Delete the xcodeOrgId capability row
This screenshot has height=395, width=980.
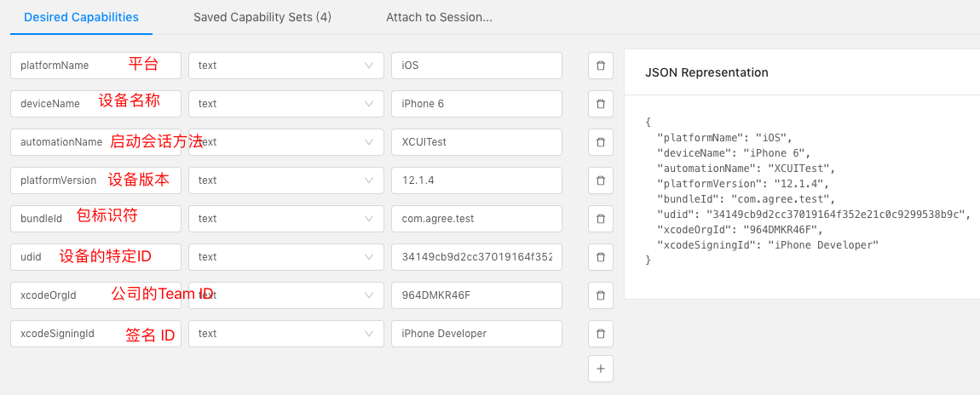pyautogui.click(x=600, y=295)
